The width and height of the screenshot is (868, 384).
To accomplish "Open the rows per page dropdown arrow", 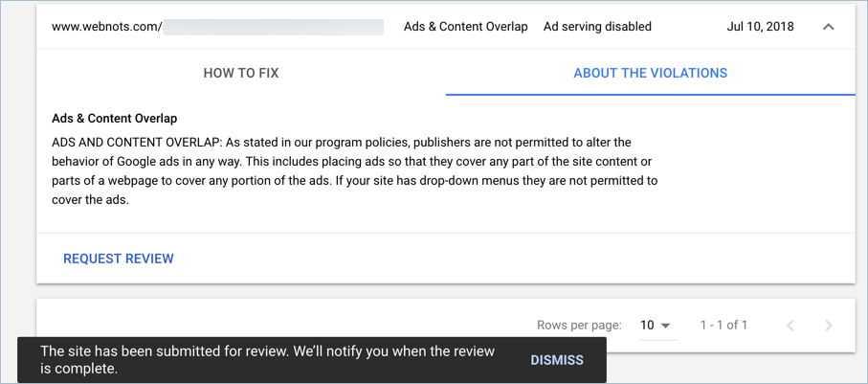I will tap(666, 326).
